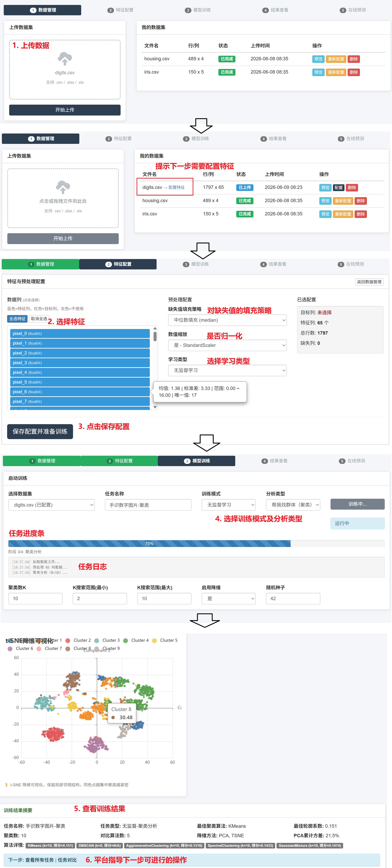
Task: Toggle Cluster 7 pink legend dot
Action: [39, 649]
